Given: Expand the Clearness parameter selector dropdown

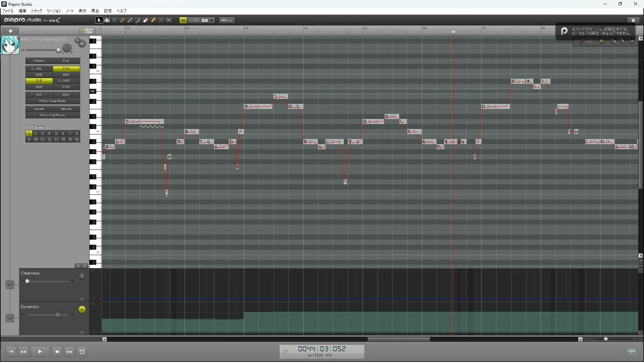Looking at the screenshot, I should pos(10,285).
